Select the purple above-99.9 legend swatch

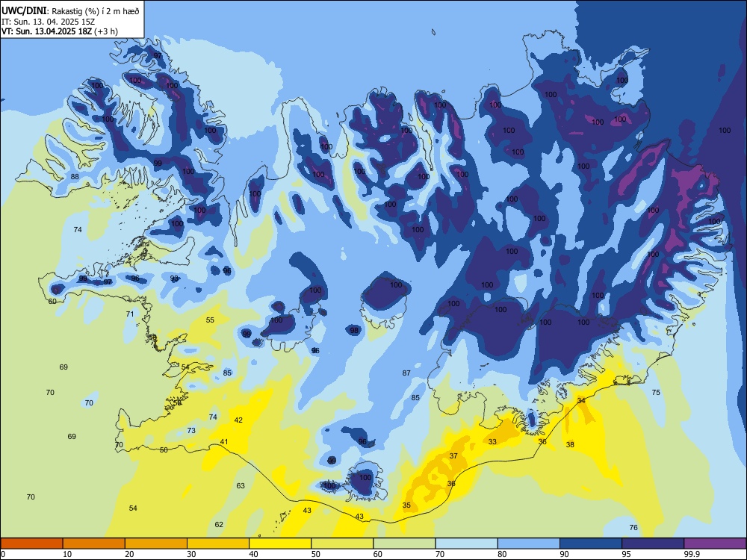tap(715, 544)
